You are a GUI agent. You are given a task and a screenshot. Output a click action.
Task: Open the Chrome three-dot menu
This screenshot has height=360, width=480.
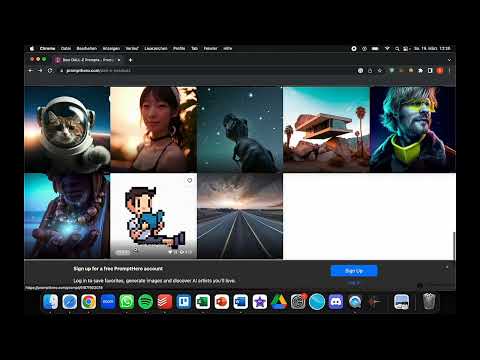pyautogui.click(x=449, y=71)
